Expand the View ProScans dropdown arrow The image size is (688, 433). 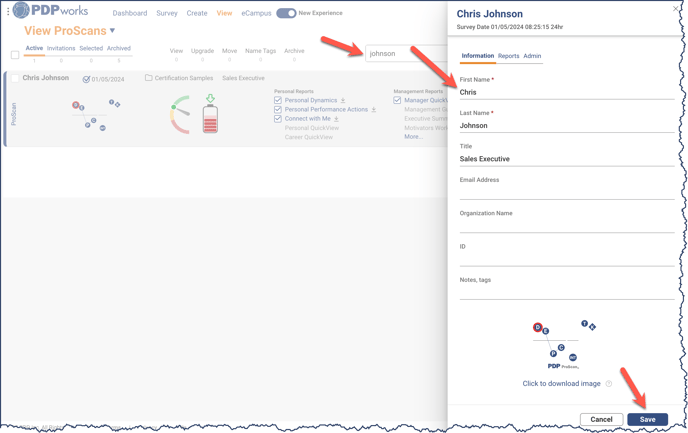[112, 30]
